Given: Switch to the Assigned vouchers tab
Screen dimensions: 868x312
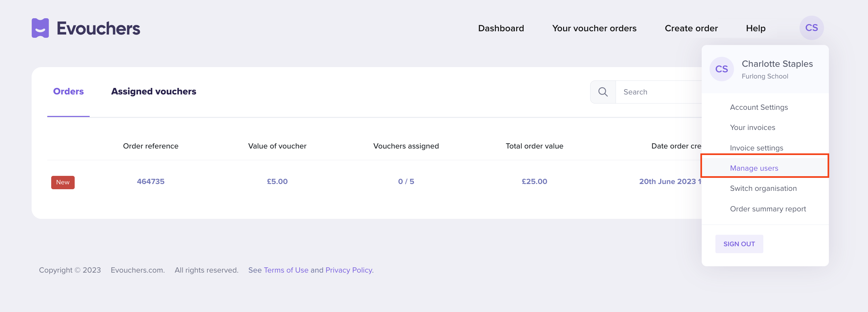Looking at the screenshot, I should coord(153,92).
